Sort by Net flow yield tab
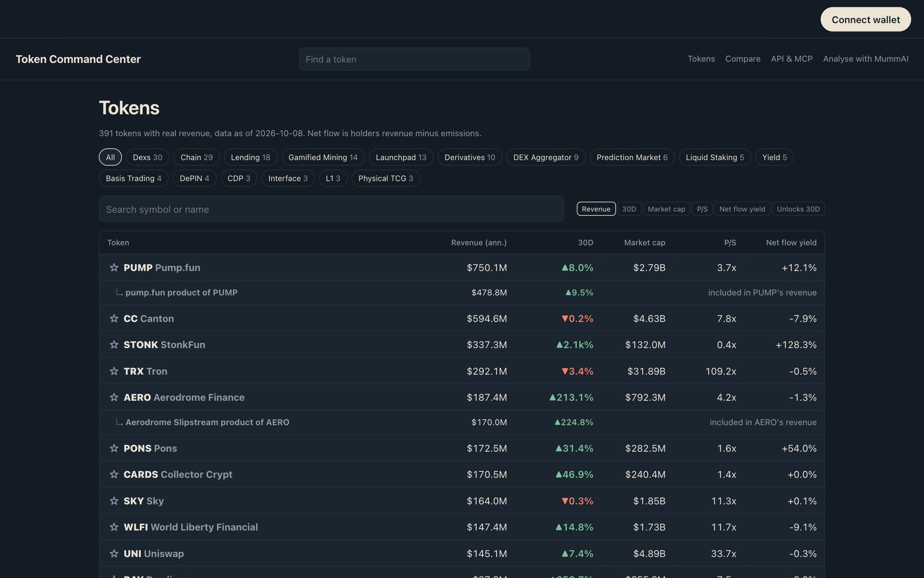This screenshot has width=924, height=578. coord(742,209)
